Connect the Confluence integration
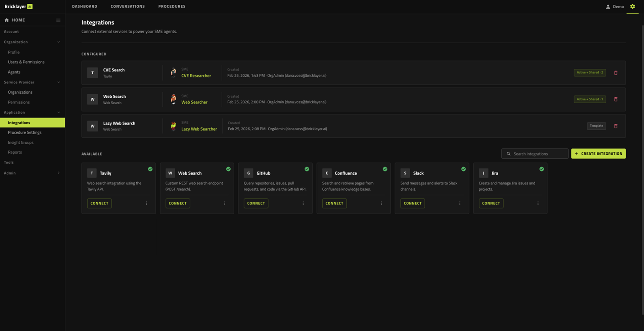644x331 pixels. coord(334,203)
